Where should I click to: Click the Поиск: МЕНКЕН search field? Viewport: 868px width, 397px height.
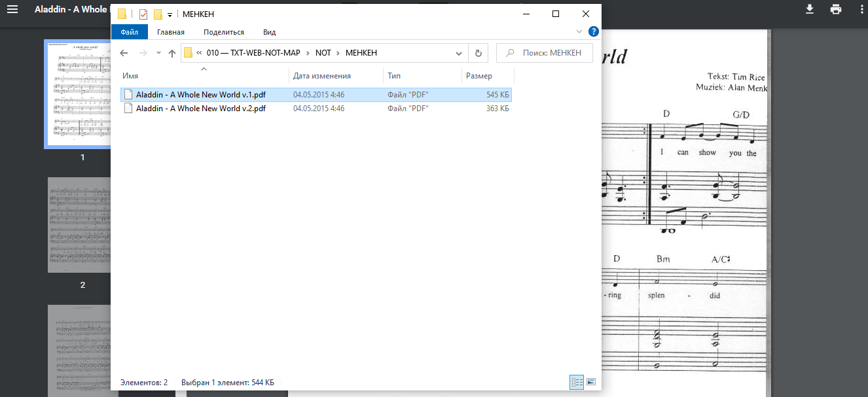(x=545, y=53)
